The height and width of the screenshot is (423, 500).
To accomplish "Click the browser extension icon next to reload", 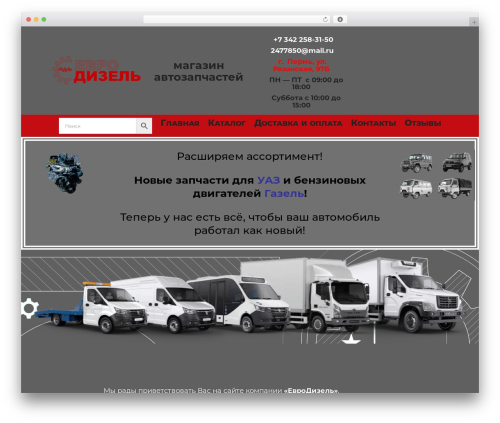I will (x=340, y=20).
